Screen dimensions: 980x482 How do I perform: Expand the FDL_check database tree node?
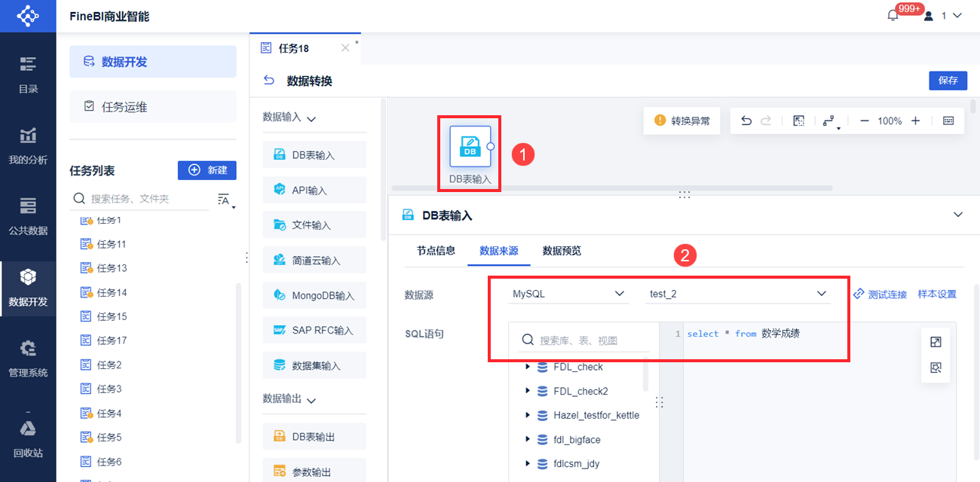click(528, 368)
